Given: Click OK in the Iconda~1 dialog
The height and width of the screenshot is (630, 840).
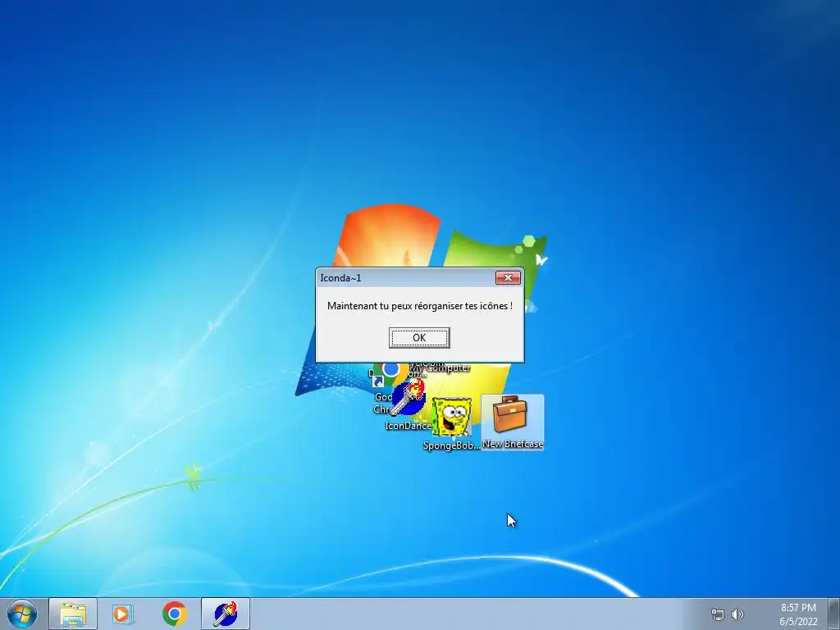Looking at the screenshot, I should pos(419,337).
